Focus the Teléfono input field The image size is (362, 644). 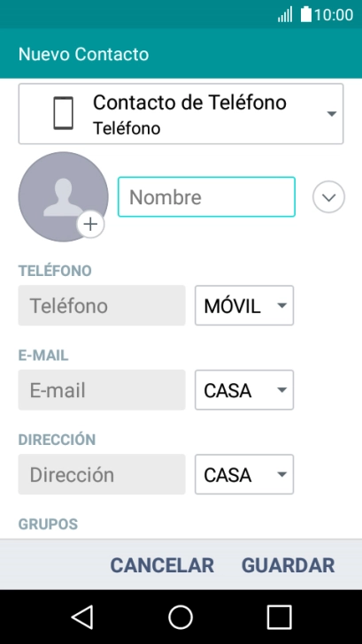[102, 305]
